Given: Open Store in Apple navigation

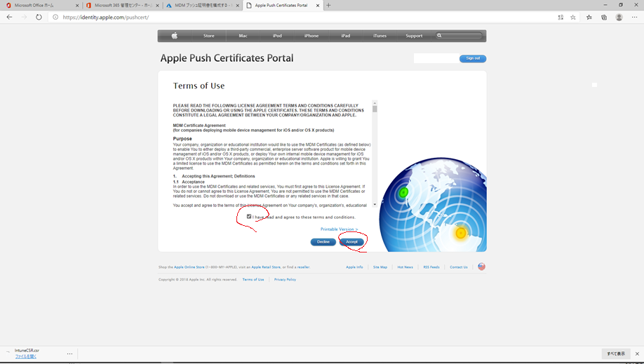Looking at the screenshot, I should (x=208, y=36).
